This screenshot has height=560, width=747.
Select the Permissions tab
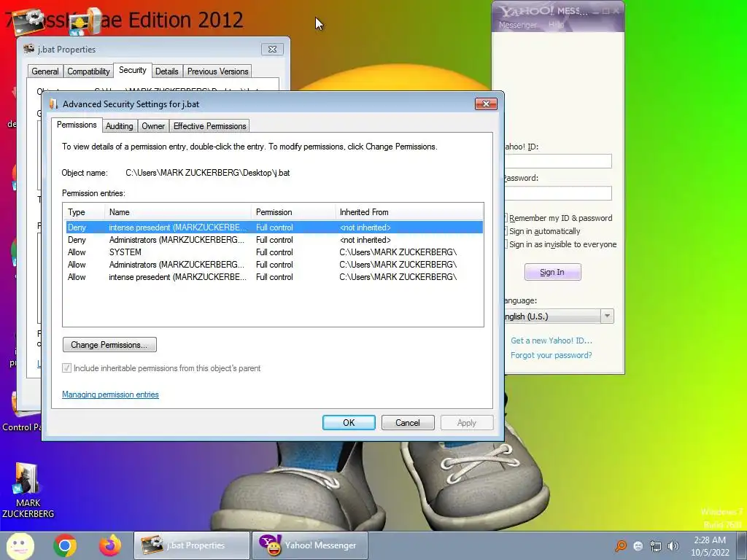[x=77, y=125]
